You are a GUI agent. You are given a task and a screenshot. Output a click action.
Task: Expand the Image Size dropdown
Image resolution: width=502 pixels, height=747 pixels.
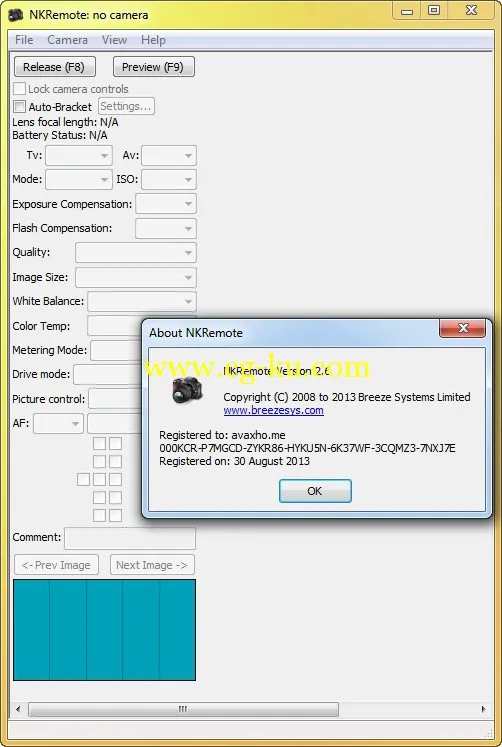click(x=136, y=277)
